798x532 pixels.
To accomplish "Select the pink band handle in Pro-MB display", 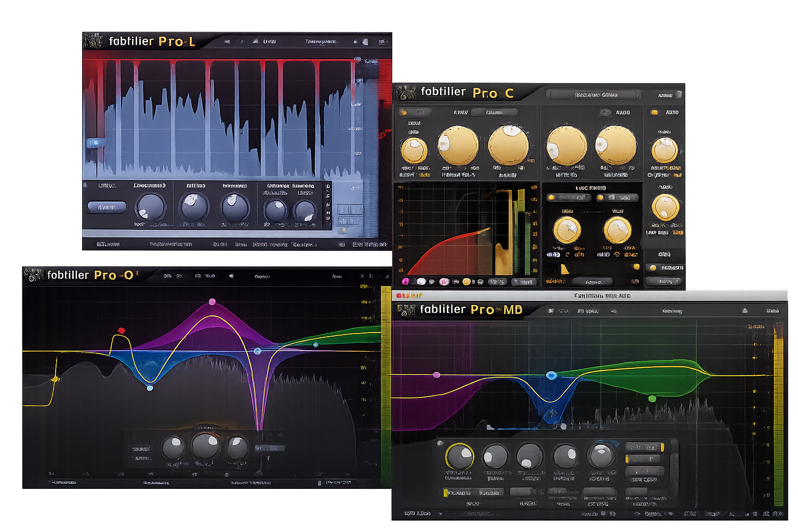I will point(436,375).
